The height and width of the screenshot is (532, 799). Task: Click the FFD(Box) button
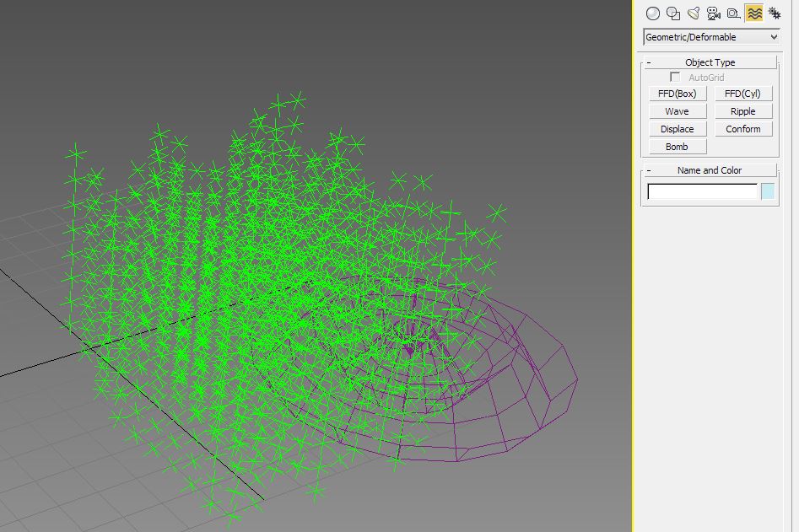(x=677, y=94)
